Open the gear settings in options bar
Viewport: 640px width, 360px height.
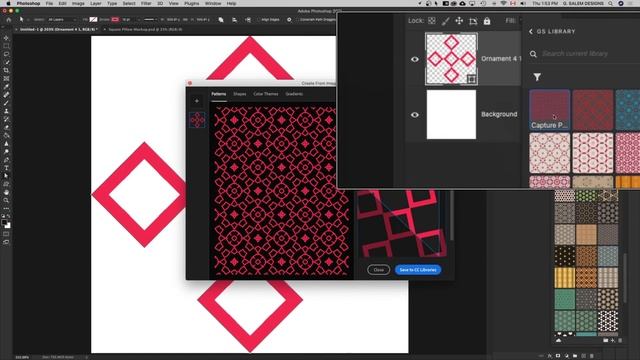pyautogui.click(x=289, y=20)
